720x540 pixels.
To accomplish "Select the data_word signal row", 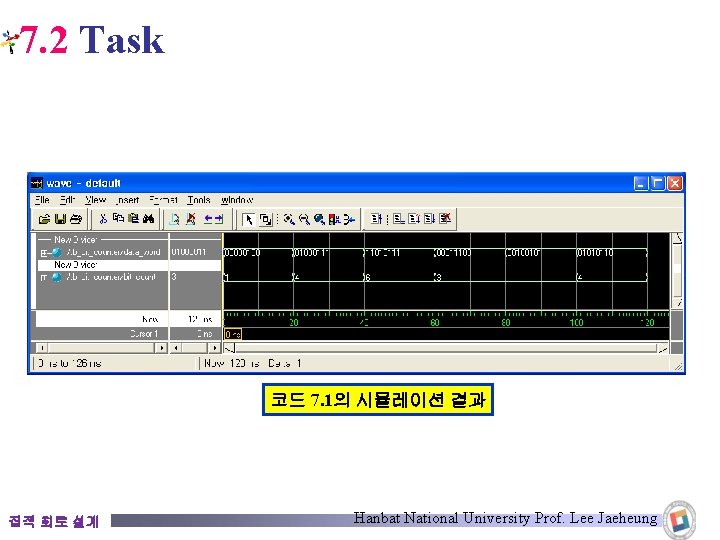I will point(102,252).
